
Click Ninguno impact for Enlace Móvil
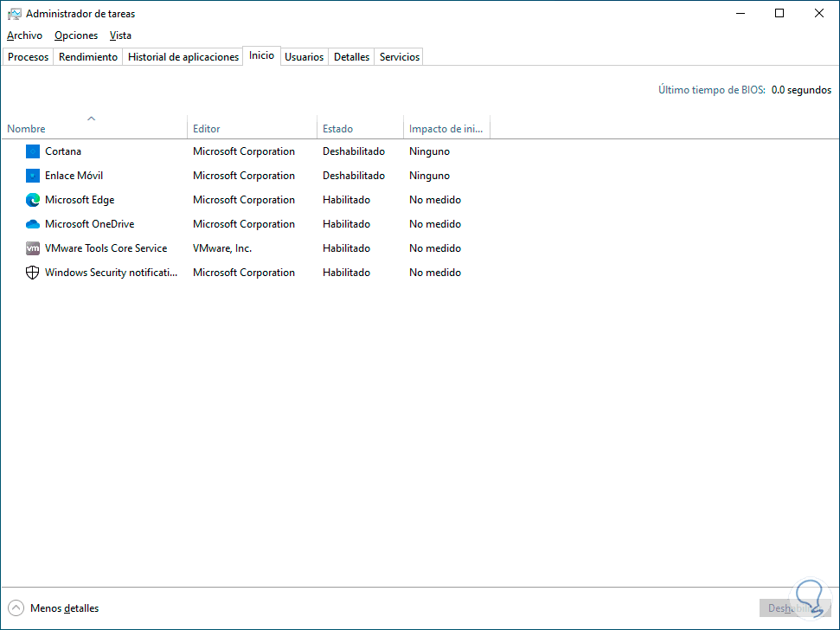click(x=429, y=176)
